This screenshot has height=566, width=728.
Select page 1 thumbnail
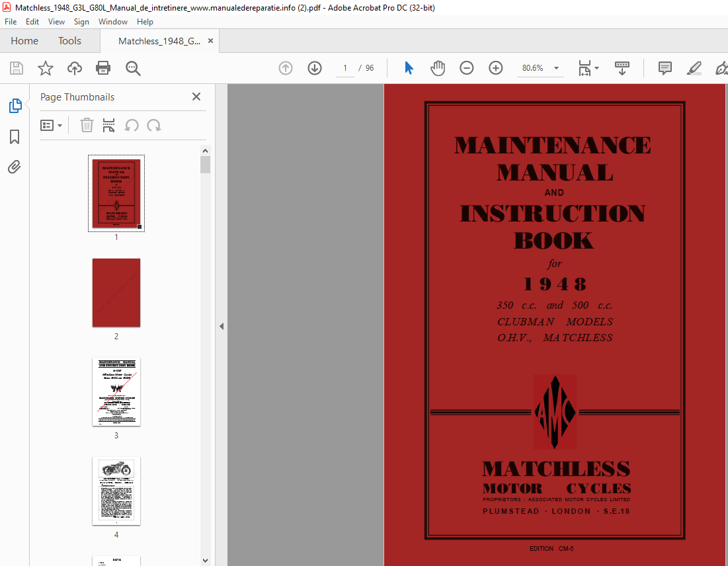(x=116, y=193)
